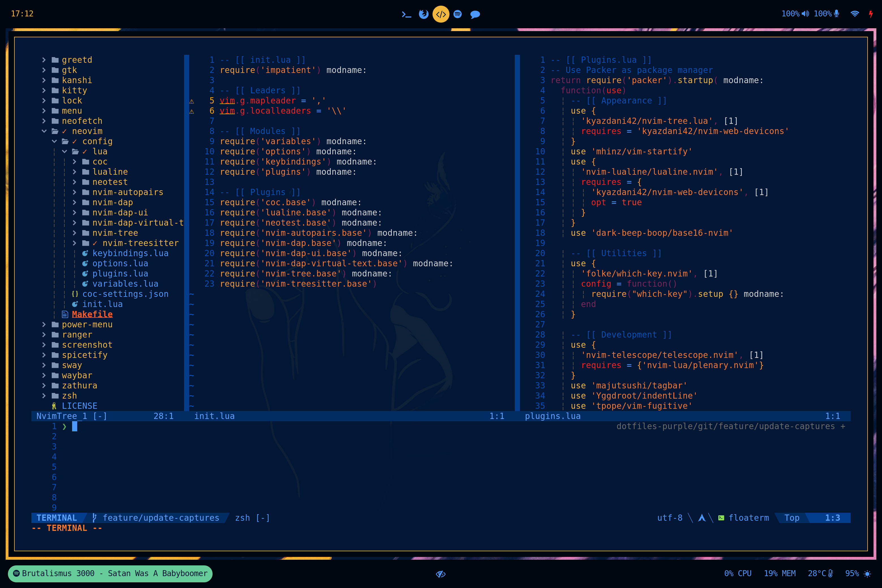Click the terminal prompt cursor line
882x588 pixels.
(x=75, y=426)
